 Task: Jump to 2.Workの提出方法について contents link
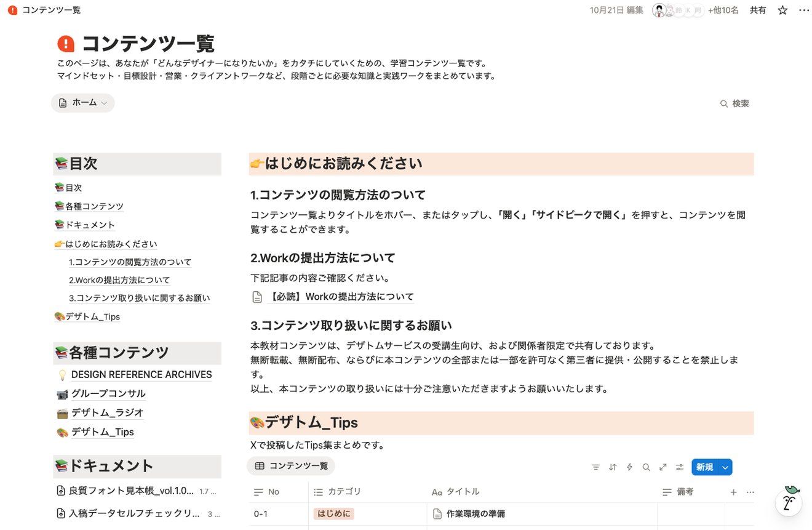(x=120, y=280)
